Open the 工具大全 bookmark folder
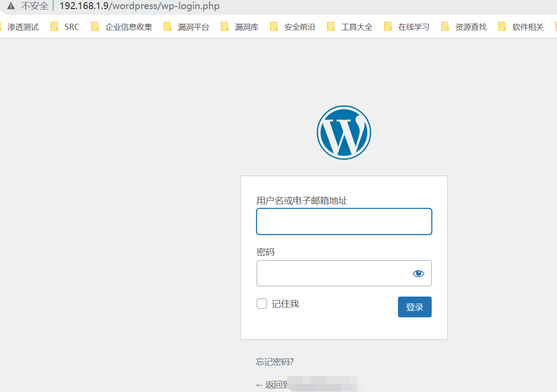 (350, 27)
